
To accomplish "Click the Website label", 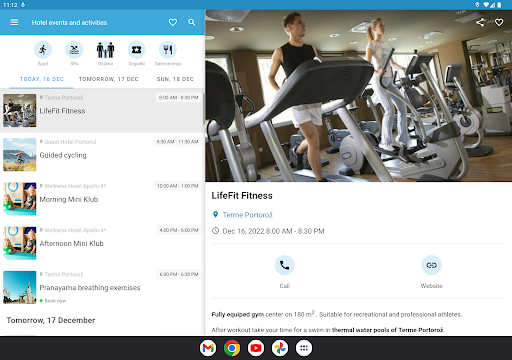I will 431,286.
